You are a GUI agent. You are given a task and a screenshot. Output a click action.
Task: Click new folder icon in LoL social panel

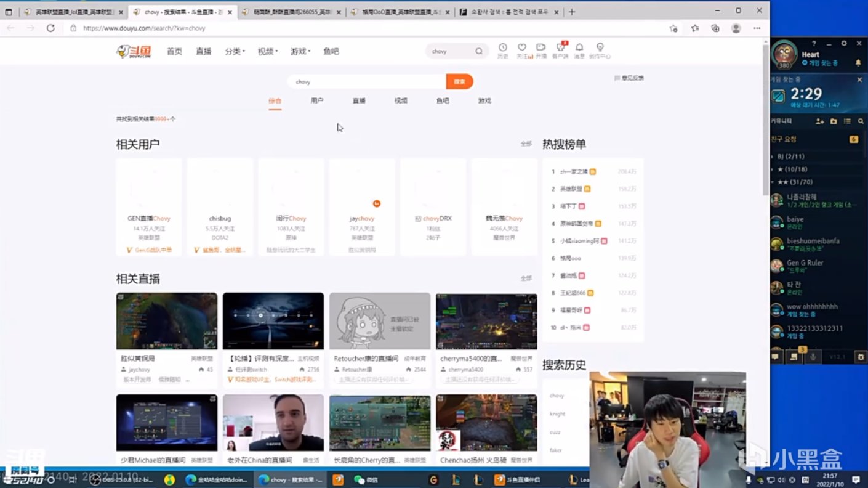pos(834,121)
